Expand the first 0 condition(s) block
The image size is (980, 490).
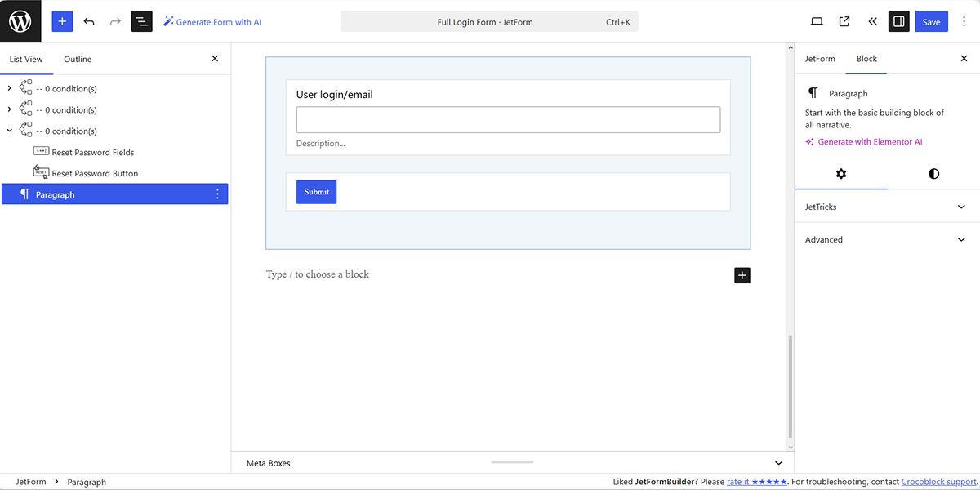(x=9, y=88)
